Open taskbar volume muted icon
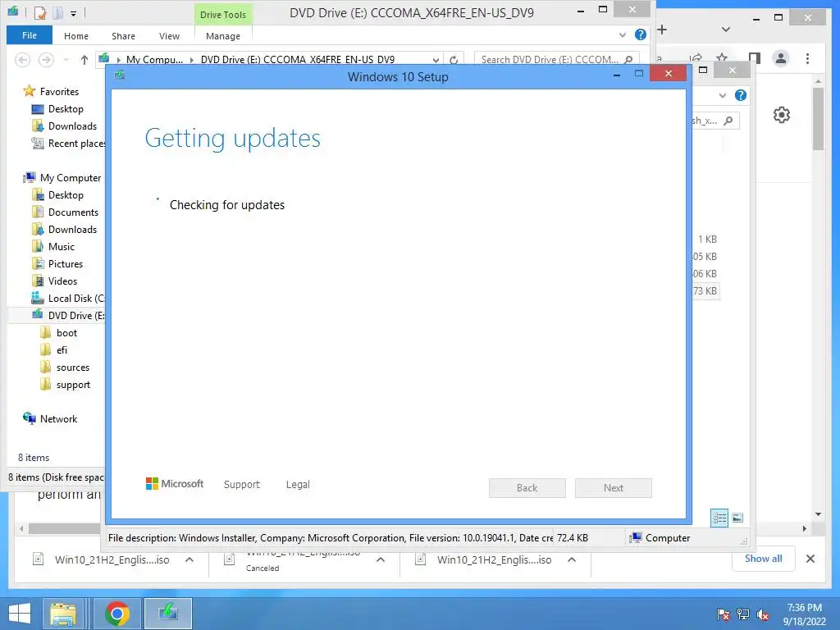Image resolution: width=840 pixels, height=630 pixels. pos(762,614)
